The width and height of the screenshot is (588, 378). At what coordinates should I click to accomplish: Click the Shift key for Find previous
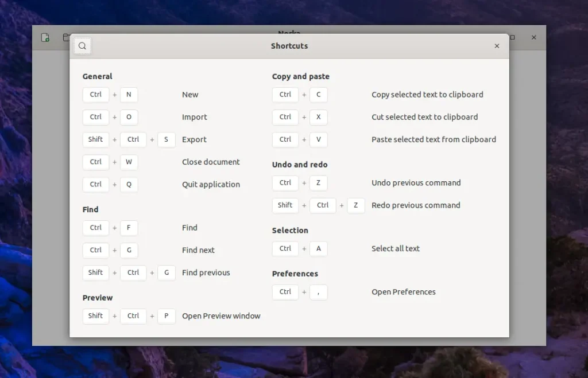95,272
